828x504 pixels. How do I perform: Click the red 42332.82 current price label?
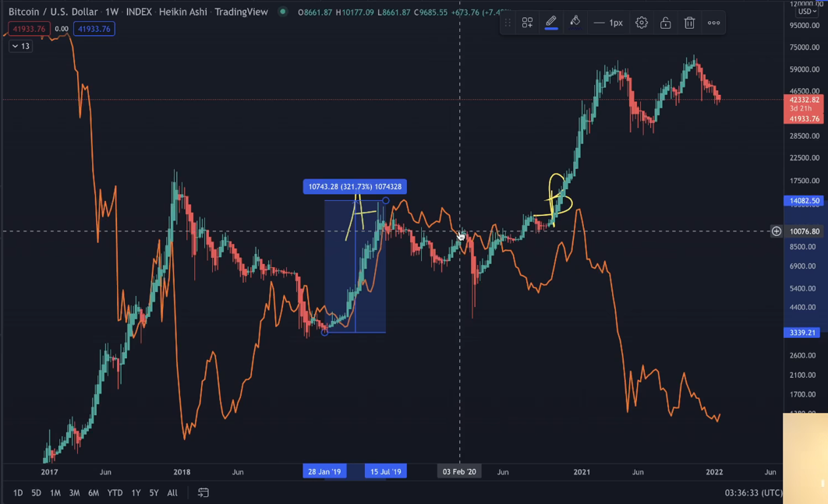pyautogui.click(x=804, y=100)
